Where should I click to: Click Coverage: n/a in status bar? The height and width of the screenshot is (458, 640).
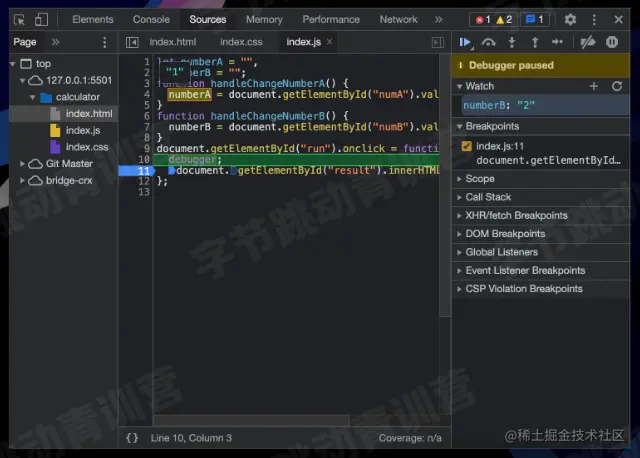click(410, 438)
